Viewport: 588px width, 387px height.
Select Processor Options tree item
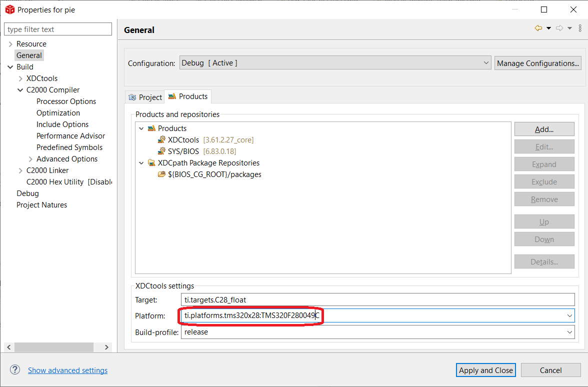66,101
